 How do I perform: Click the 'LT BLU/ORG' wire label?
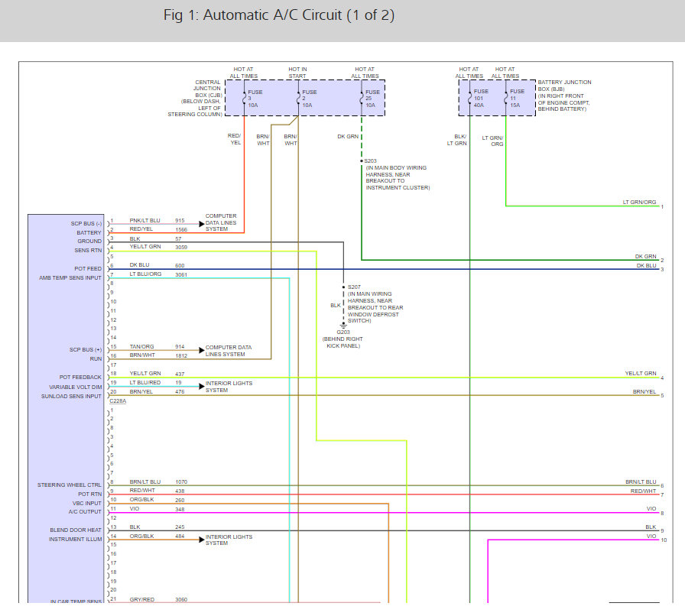(145, 274)
